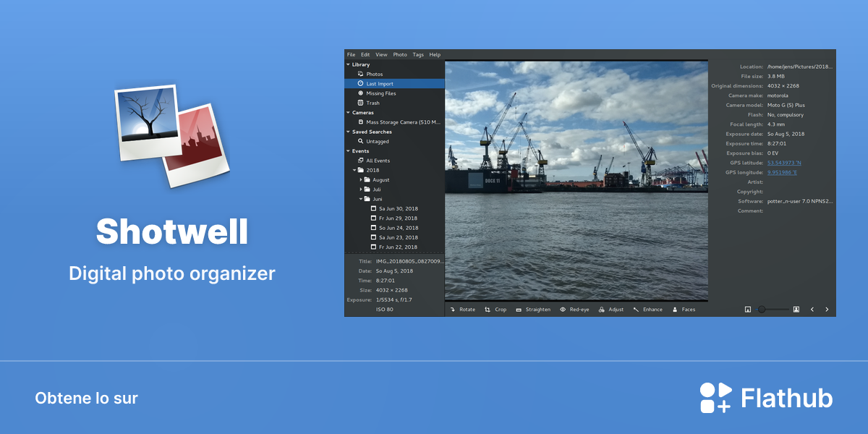Open the Faces tool
Screen dimensions: 868x434
click(x=684, y=310)
